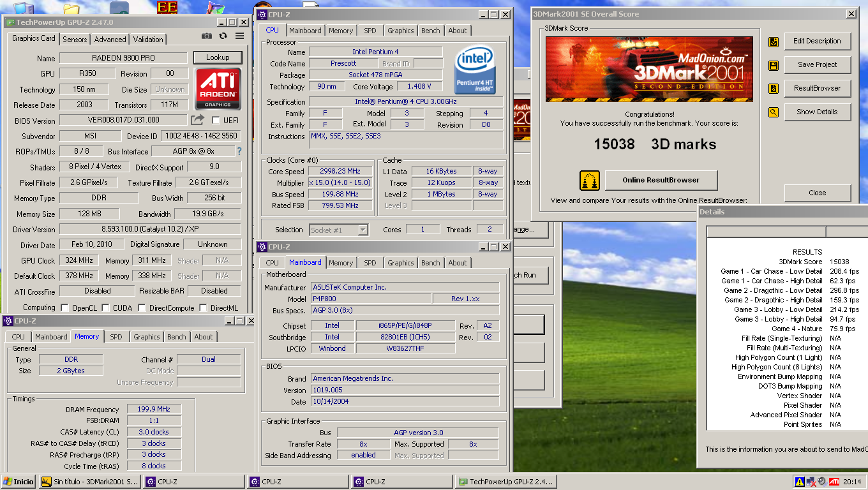Click the Winbond LPCIO field

tap(333, 348)
